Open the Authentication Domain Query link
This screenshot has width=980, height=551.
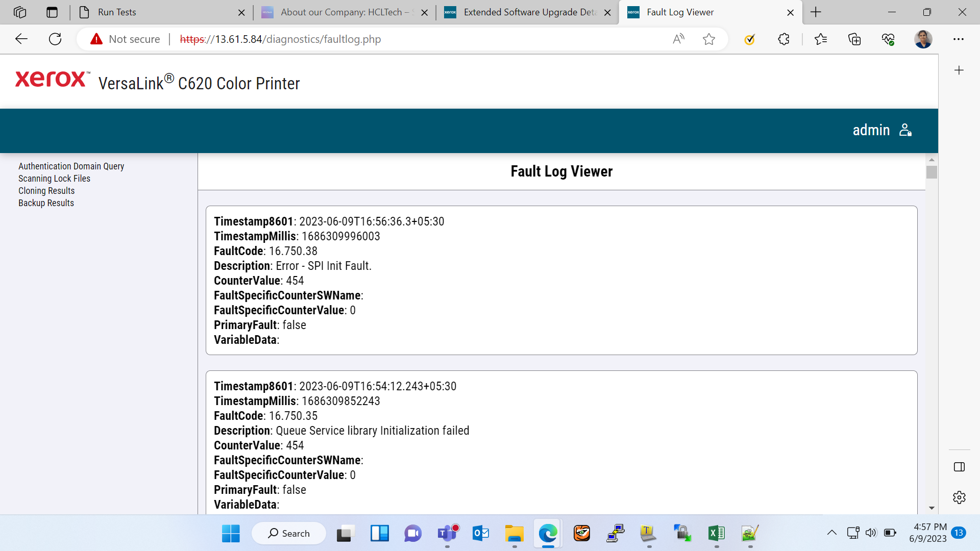click(x=71, y=166)
